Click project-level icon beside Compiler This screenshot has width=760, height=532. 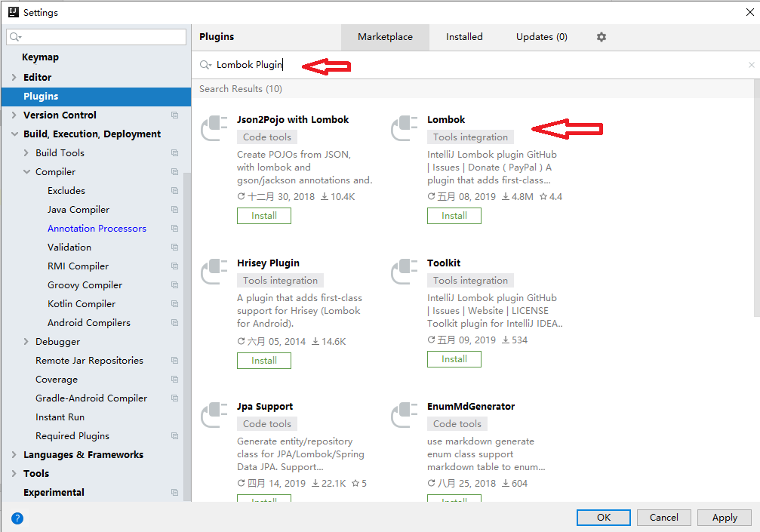(174, 172)
